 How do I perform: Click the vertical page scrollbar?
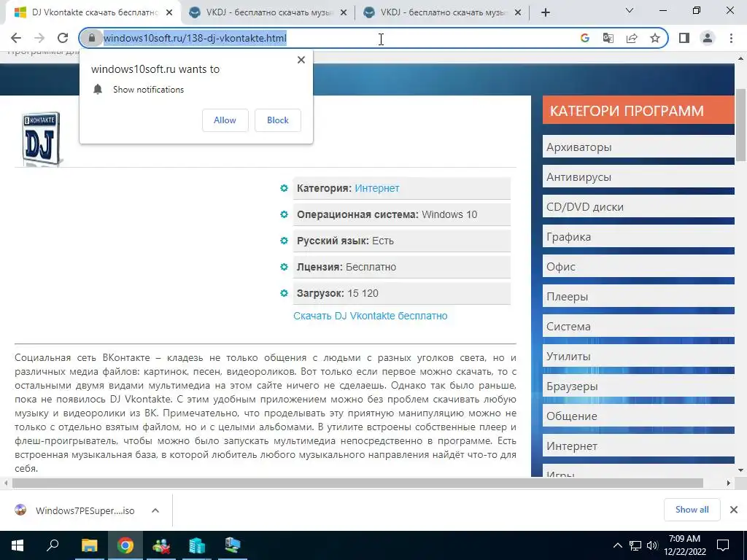741,125
